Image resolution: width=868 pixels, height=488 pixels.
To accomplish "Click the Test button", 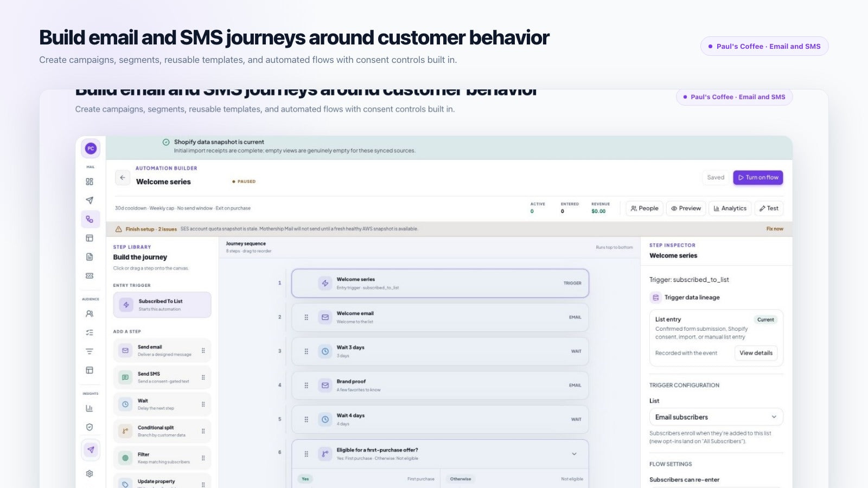I will (x=769, y=208).
